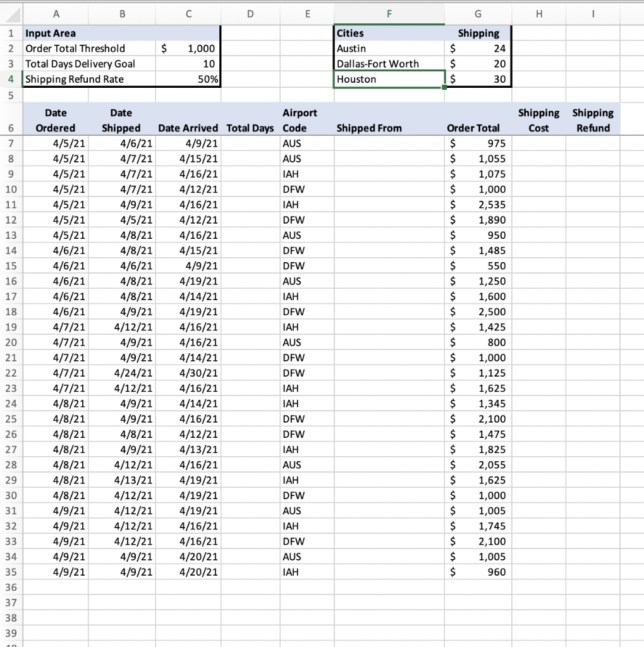Click order total 1,825 in row 27
The image size is (644, 647).
pyautogui.click(x=478, y=449)
